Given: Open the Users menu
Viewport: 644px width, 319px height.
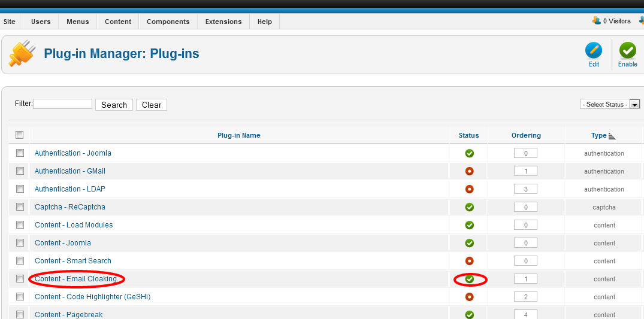Looking at the screenshot, I should [41, 22].
